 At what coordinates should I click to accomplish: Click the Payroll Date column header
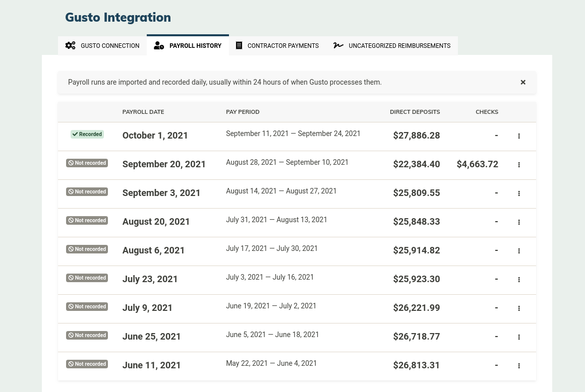(143, 112)
